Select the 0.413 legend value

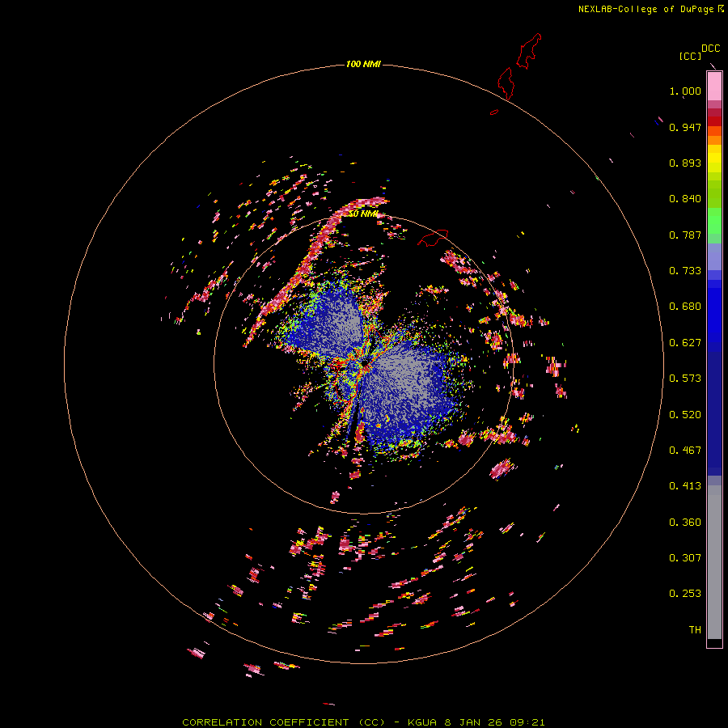[685, 486]
